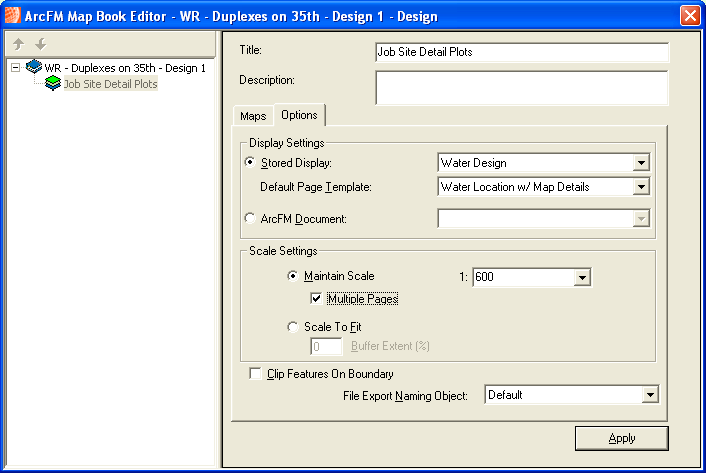Screen dimensions: 706x473
Task: Switch to the Maps tab
Action: pyautogui.click(x=253, y=116)
